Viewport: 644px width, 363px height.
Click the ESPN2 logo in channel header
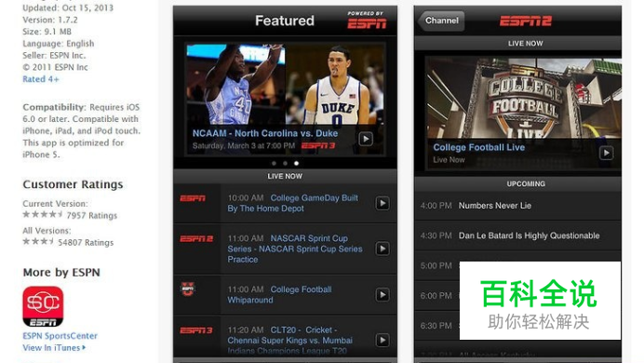click(x=526, y=20)
